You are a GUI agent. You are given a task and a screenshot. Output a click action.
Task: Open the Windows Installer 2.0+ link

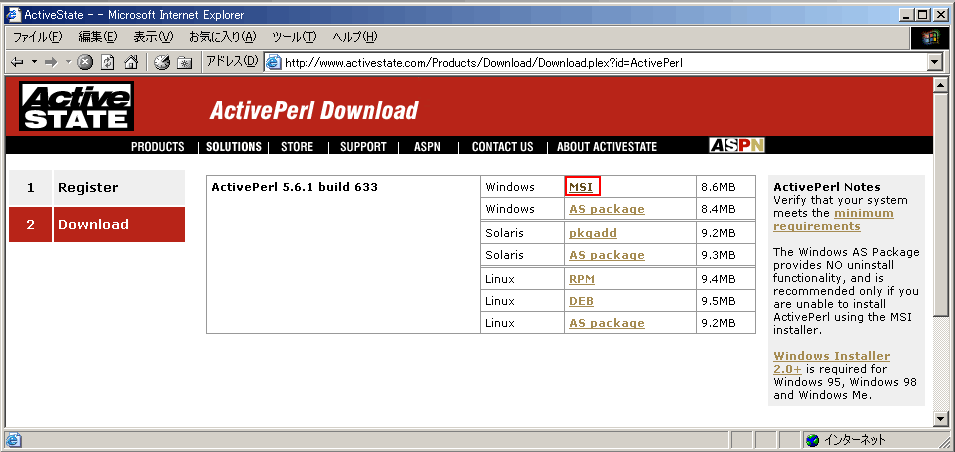831,362
